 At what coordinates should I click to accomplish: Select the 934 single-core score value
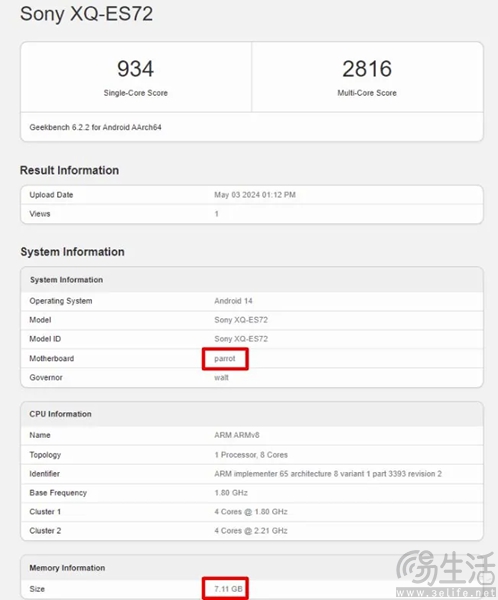point(136,69)
